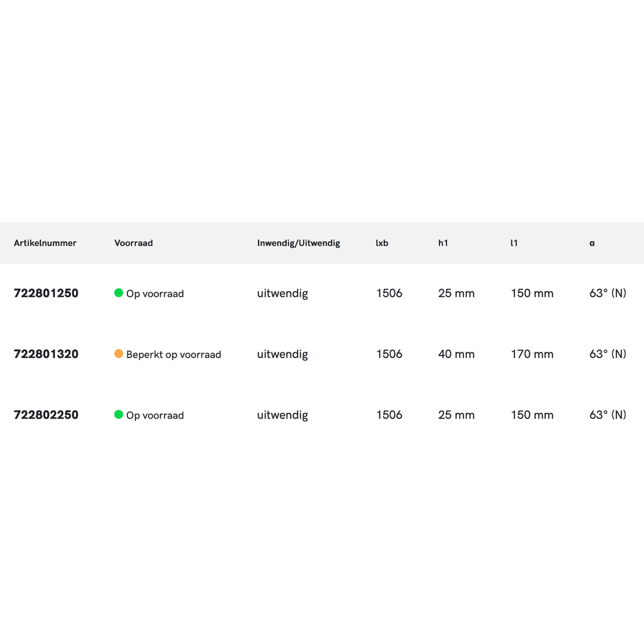Open article number 722801250
The height and width of the screenshot is (644, 644).
tap(46, 293)
